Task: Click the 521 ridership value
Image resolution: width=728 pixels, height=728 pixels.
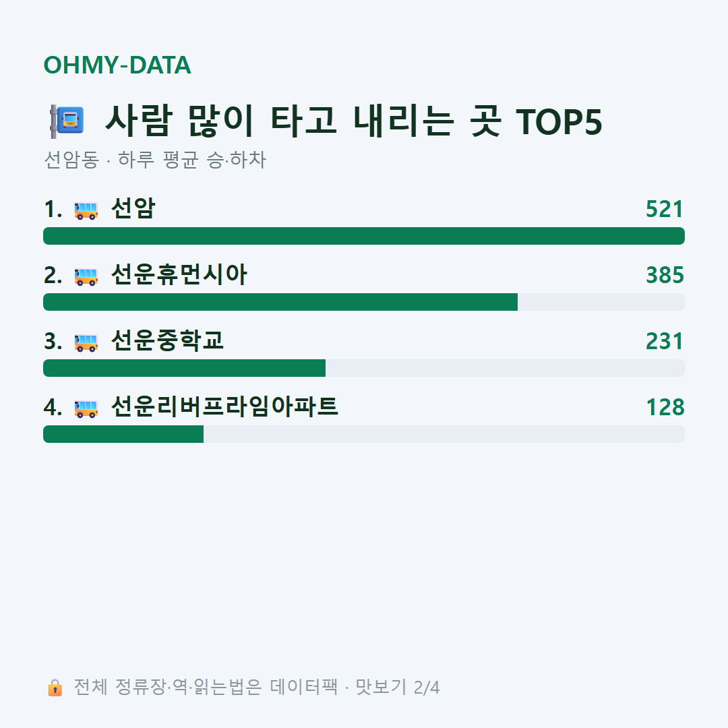Action: [x=665, y=209]
